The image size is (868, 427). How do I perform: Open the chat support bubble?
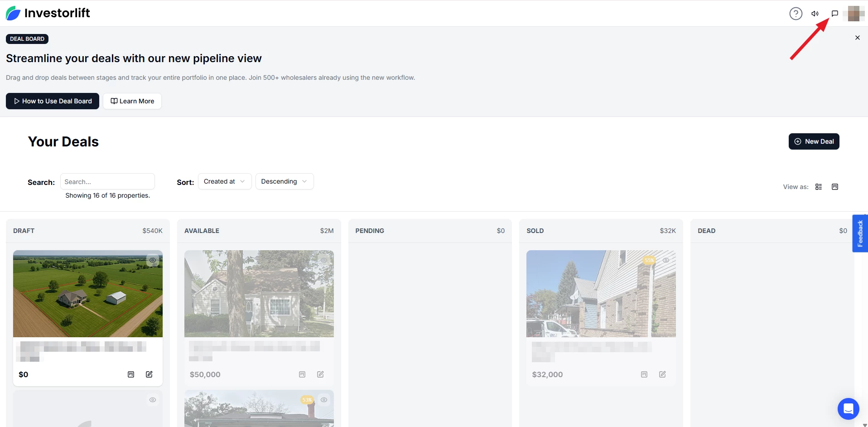[x=848, y=409]
